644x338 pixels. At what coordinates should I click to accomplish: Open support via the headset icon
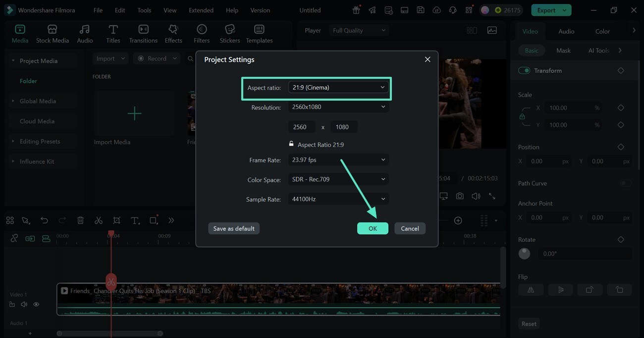(x=452, y=10)
